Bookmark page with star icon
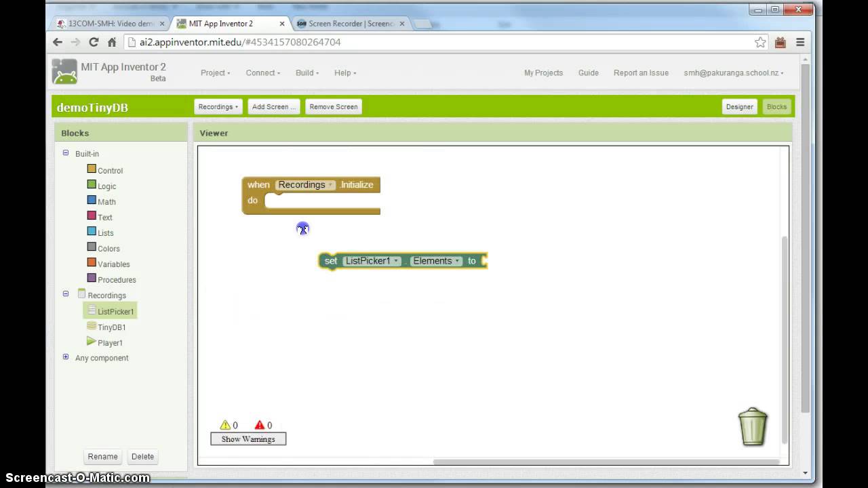The width and height of the screenshot is (868, 488). pos(760,42)
